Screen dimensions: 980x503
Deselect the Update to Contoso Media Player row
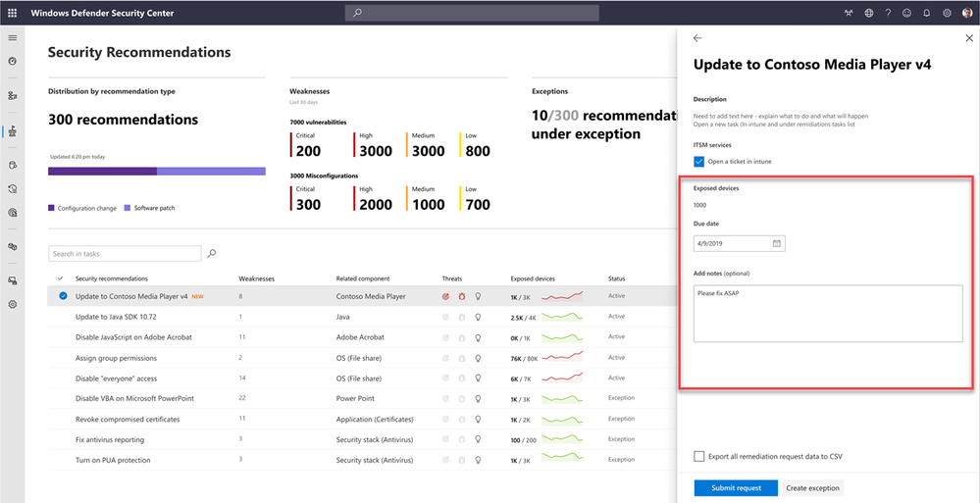point(63,296)
